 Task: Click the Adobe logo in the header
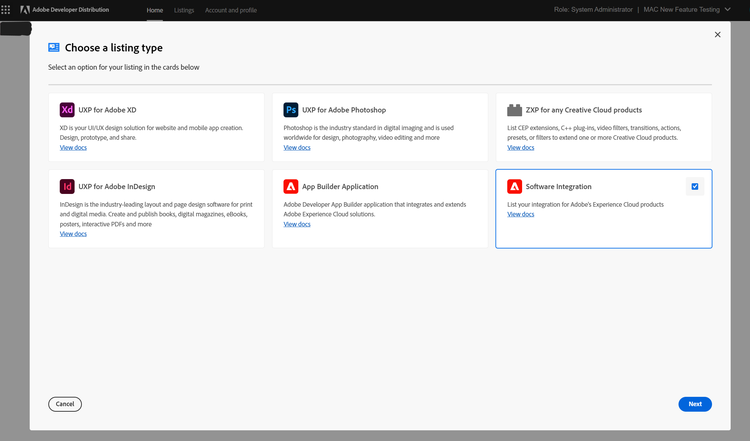coord(25,10)
